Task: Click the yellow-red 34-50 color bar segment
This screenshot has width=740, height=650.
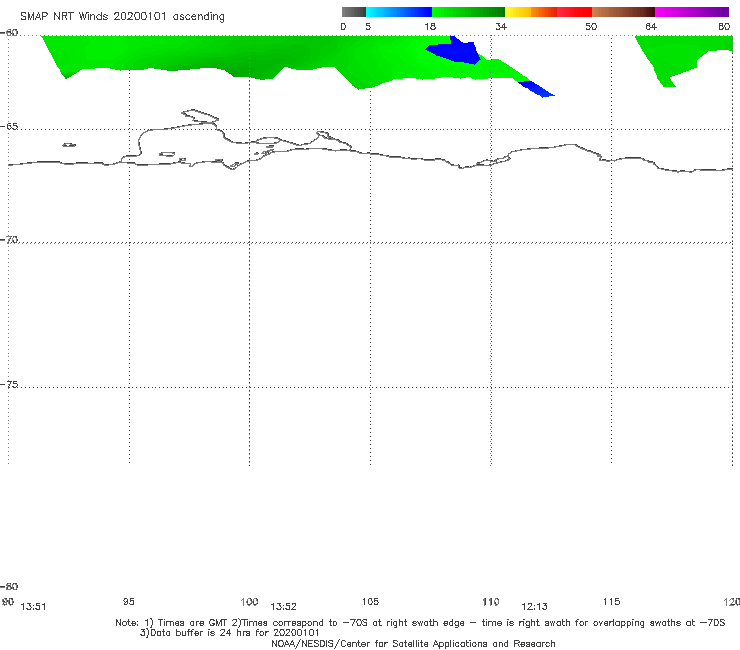Action: tap(548, 12)
